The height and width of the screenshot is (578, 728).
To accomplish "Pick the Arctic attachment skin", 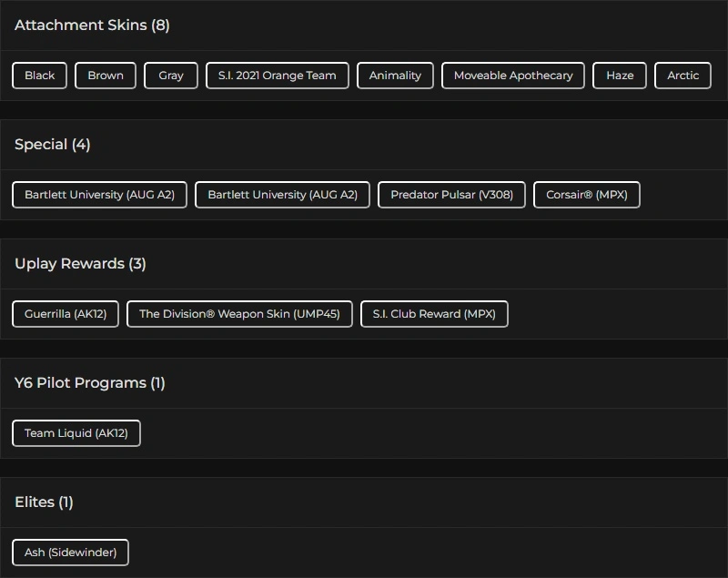I will click(682, 76).
